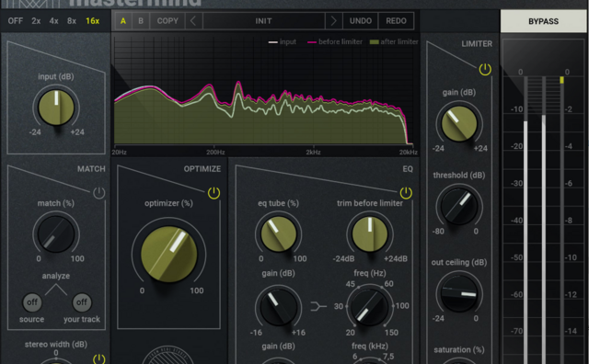The image size is (589, 364).
Task: Click the COPY button
Action: coord(167,21)
